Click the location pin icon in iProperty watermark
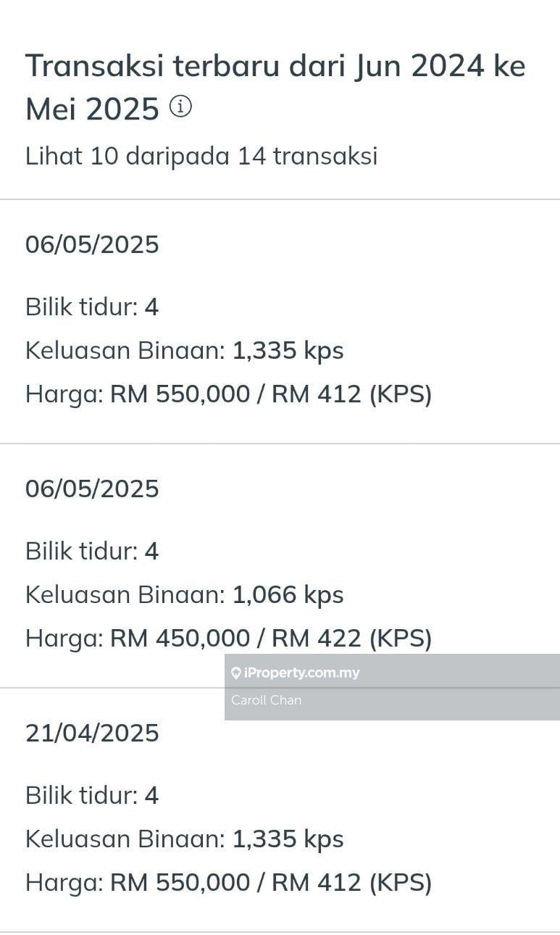This screenshot has width=560, height=935. (235, 673)
